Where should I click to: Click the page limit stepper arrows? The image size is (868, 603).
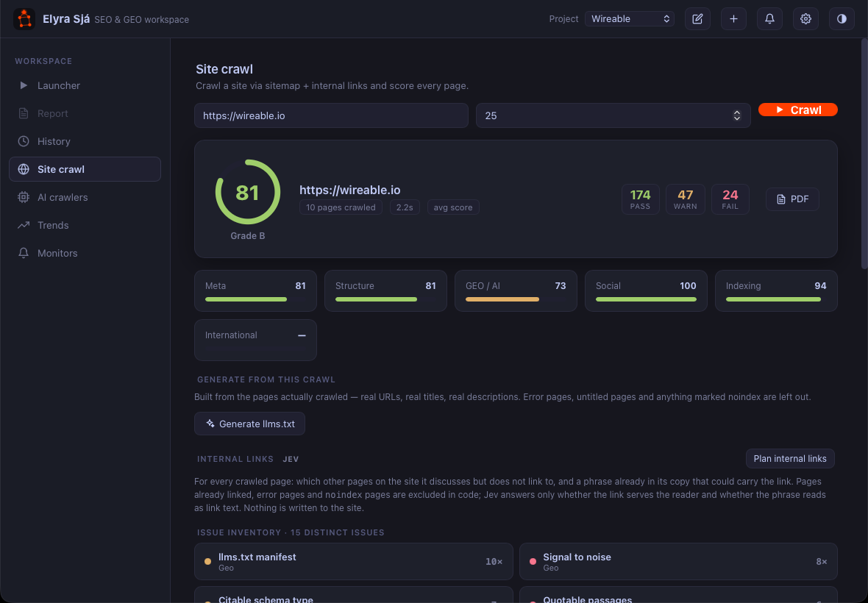[x=737, y=115]
